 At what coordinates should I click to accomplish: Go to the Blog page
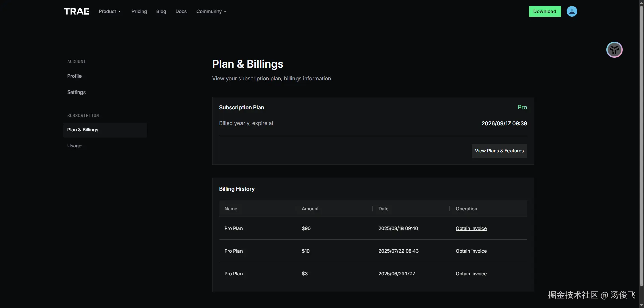pos(161,11)
